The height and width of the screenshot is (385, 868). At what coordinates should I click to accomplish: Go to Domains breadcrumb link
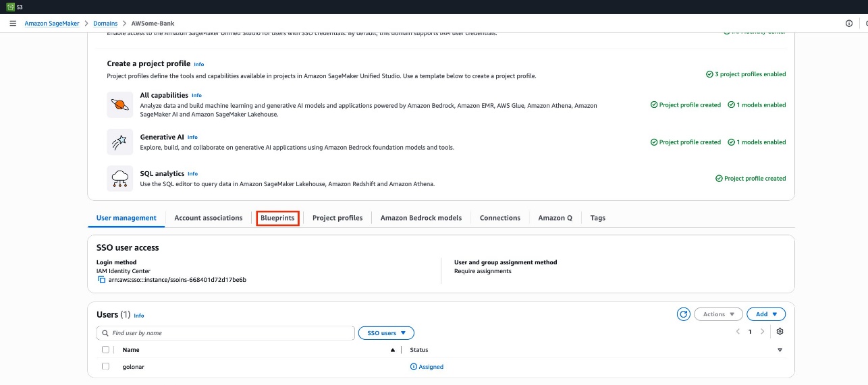coord(105,24)
